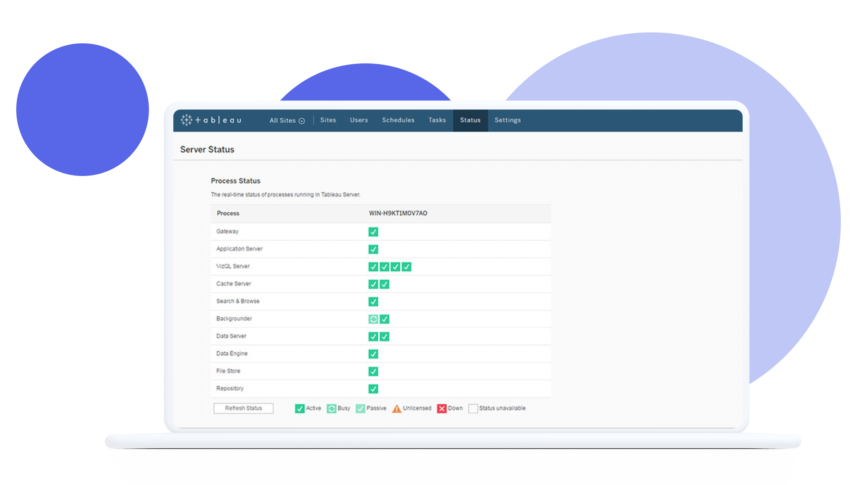The height and width of the screenshot is (485, 868).
Task: Select the Data Engine row label
Action: click(x=232, y=354)
